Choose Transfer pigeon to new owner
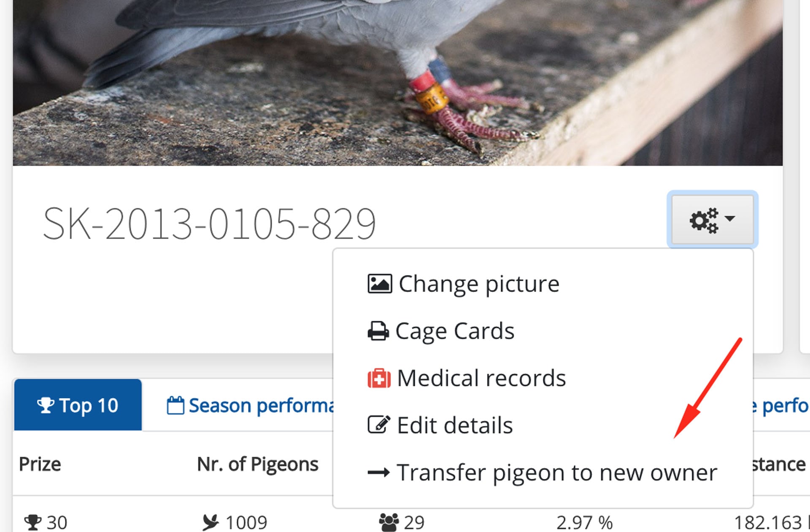810x532 pixels. 543,473
